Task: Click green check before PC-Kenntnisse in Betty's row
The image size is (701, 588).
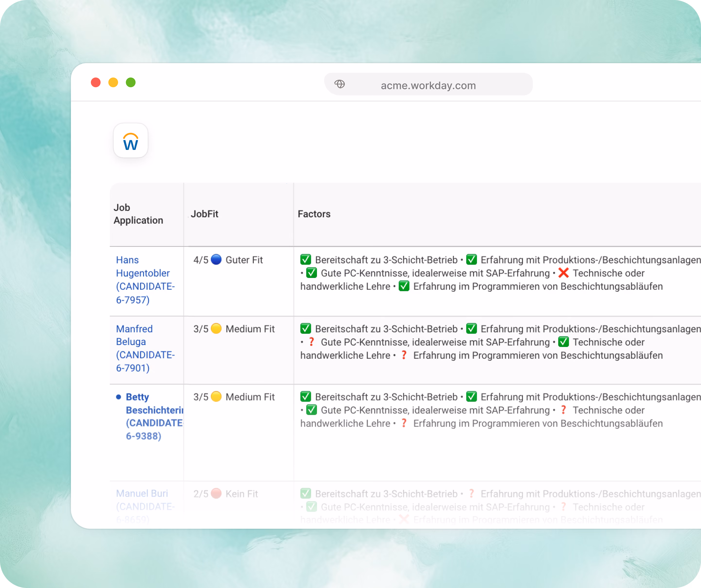Action: coord(311,410)
